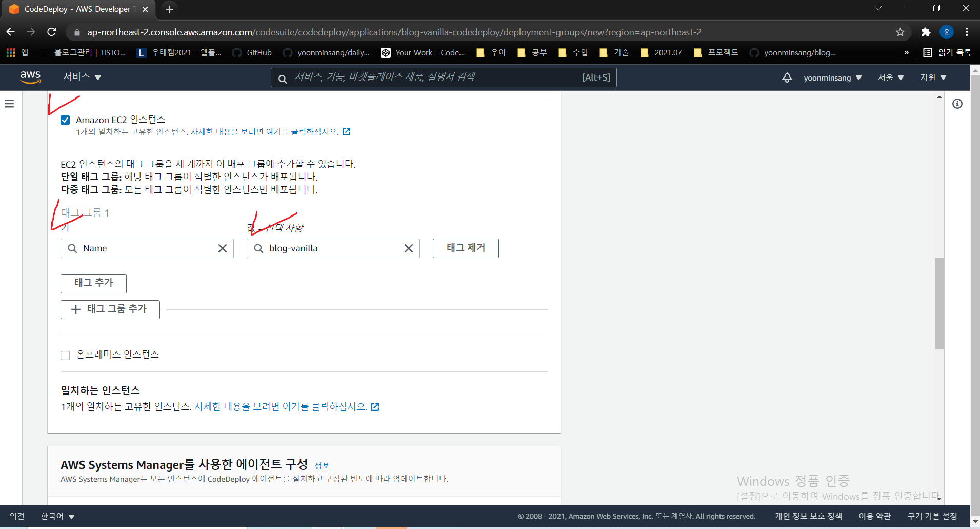Open the tab search chevron in title bar

pyautogui.click(x=878, y=8)
